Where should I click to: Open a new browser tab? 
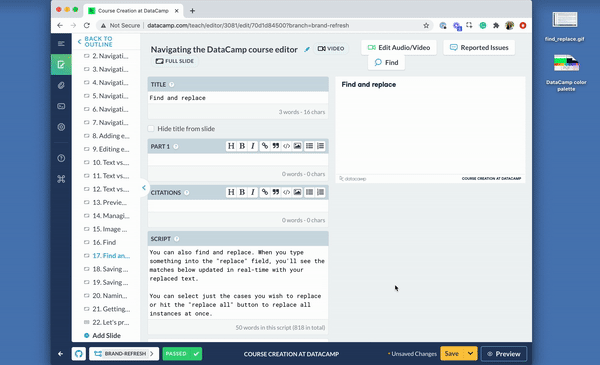[x=192, y=11]
